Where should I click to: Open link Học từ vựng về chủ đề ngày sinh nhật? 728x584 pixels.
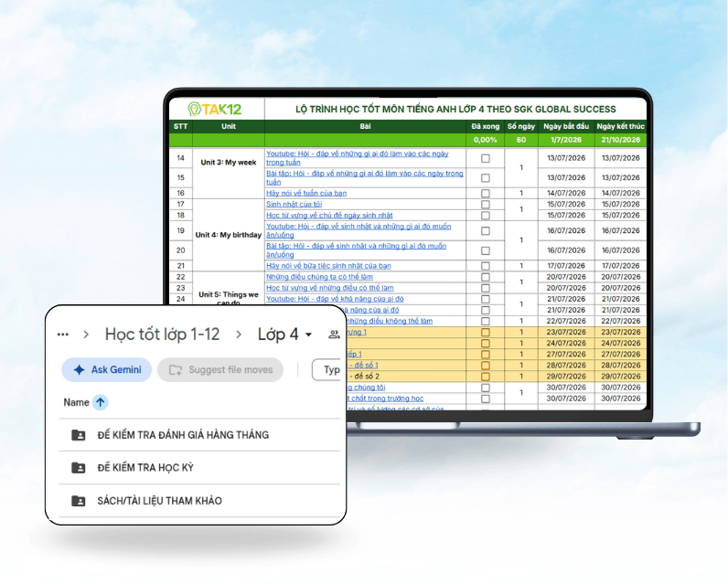point(329,216)
